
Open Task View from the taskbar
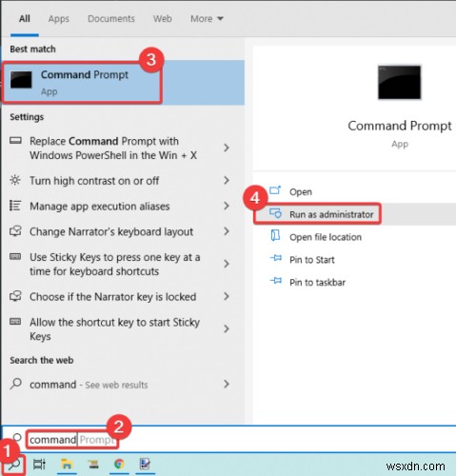click(39, 465)
